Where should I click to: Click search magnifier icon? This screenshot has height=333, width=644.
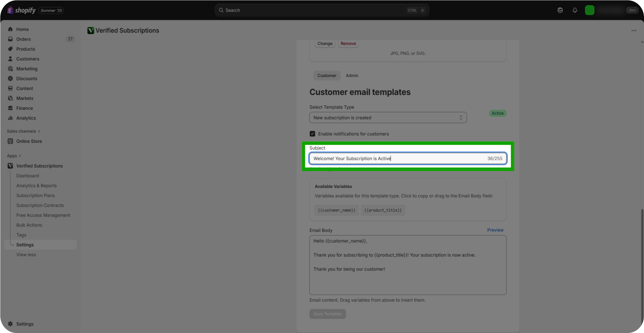221,10
